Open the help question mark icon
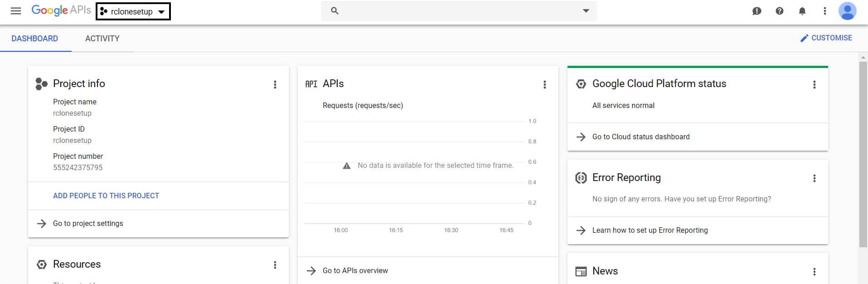The height and width of the screenshot is (284, 868). pos(780,11)
